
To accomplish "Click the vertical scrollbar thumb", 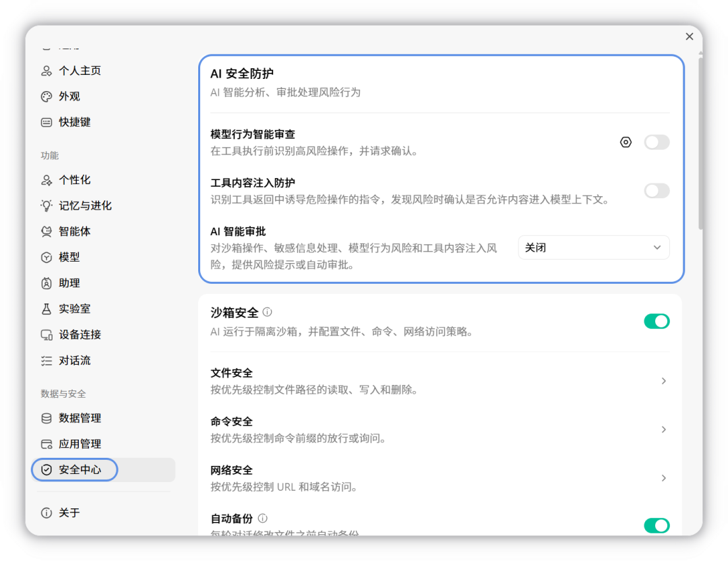I will click(x=700, y=142).
